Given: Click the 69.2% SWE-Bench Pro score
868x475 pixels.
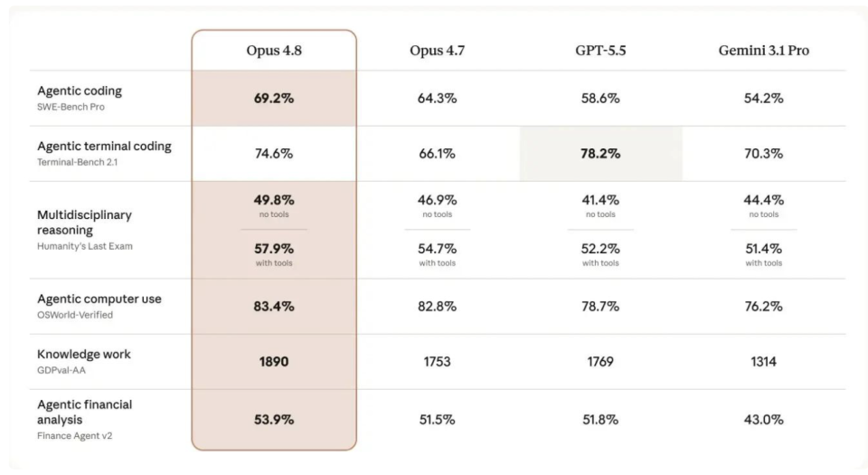Looking at the screenshot, I should tap(274, 99).
